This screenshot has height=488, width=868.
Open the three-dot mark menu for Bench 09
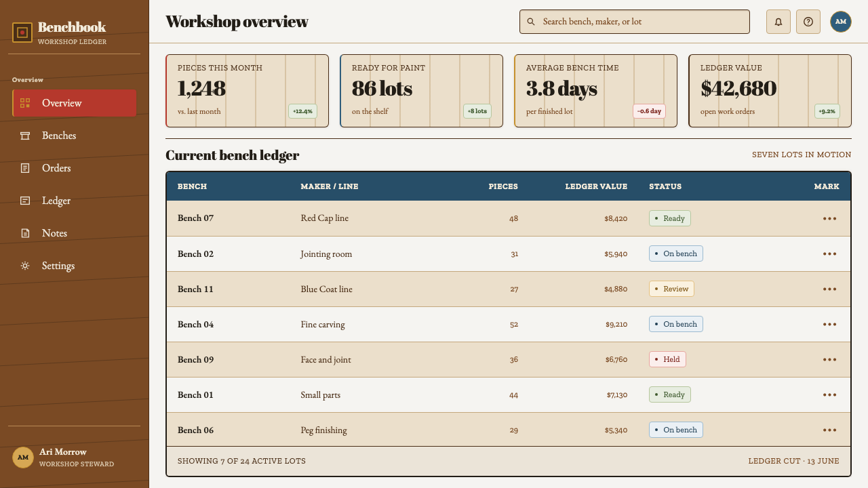[x=829, y=359]
